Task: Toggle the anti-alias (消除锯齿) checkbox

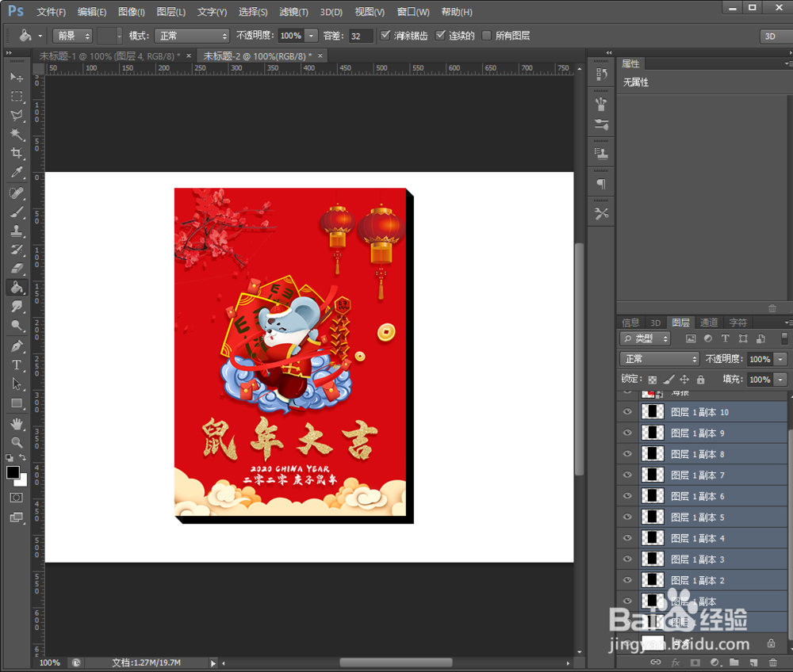Action: pos(385,36)
